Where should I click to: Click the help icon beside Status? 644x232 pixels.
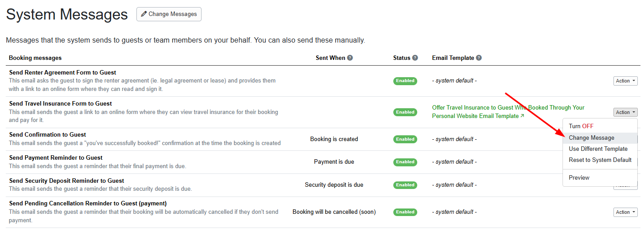tap(415, 58)
